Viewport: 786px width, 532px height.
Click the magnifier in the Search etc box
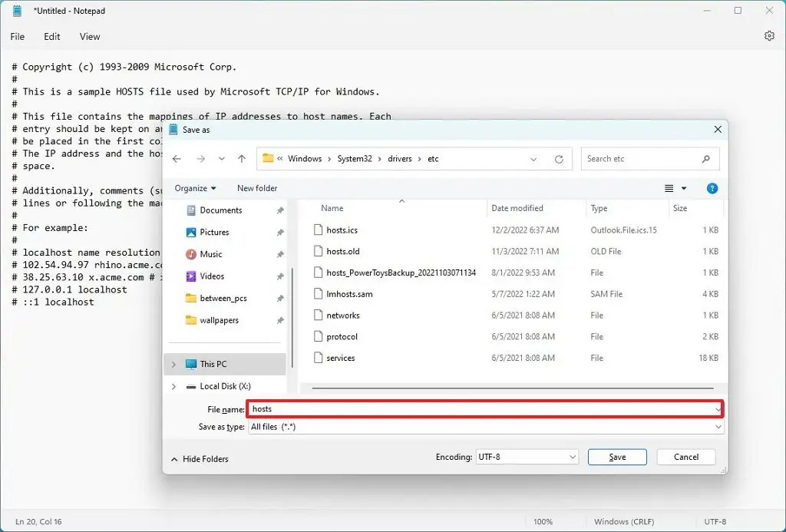click(x=705, y=158)
